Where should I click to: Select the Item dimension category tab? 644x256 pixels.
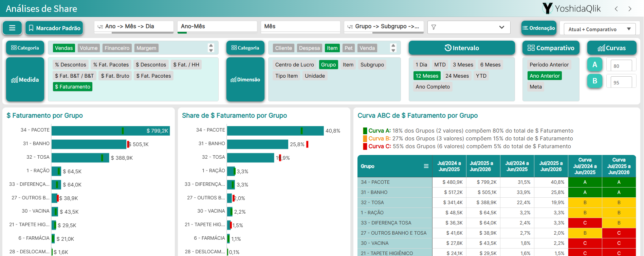point(332,48)
